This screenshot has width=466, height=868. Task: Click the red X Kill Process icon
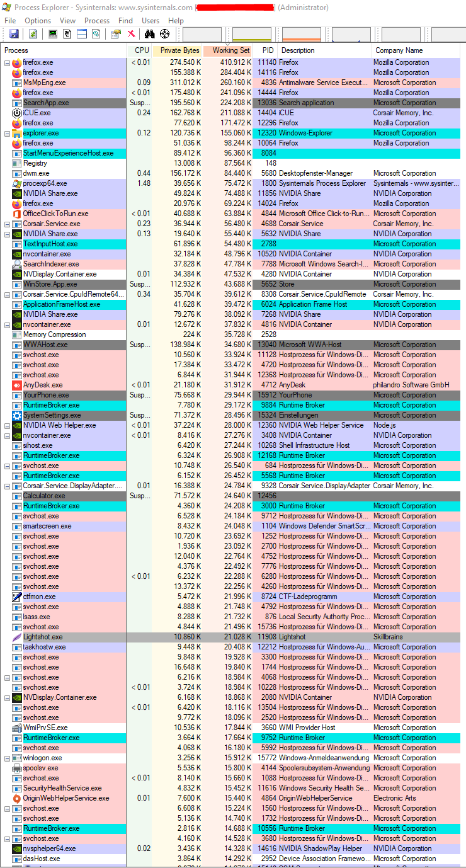click(x=131, y=34)
